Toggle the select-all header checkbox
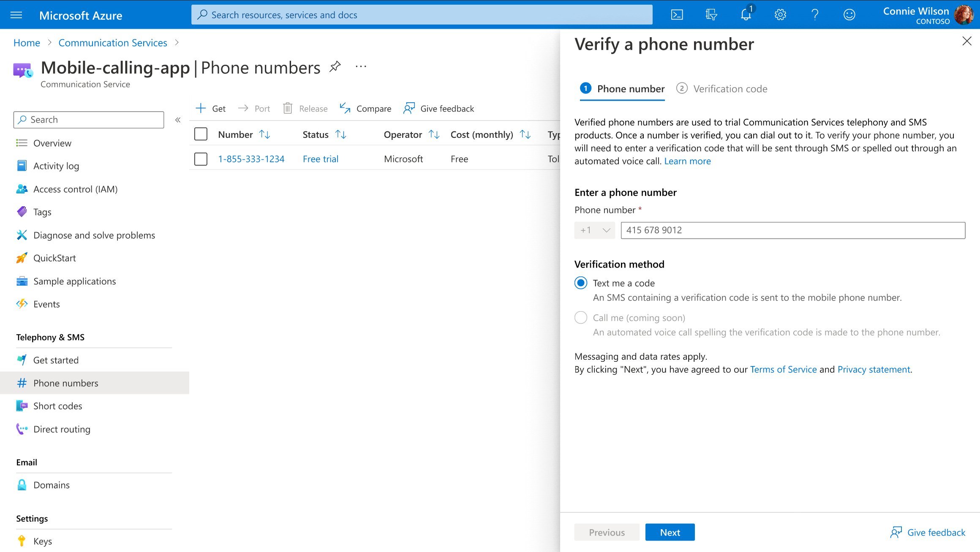Viewport: 980px width, 552px height. [201, 134]
